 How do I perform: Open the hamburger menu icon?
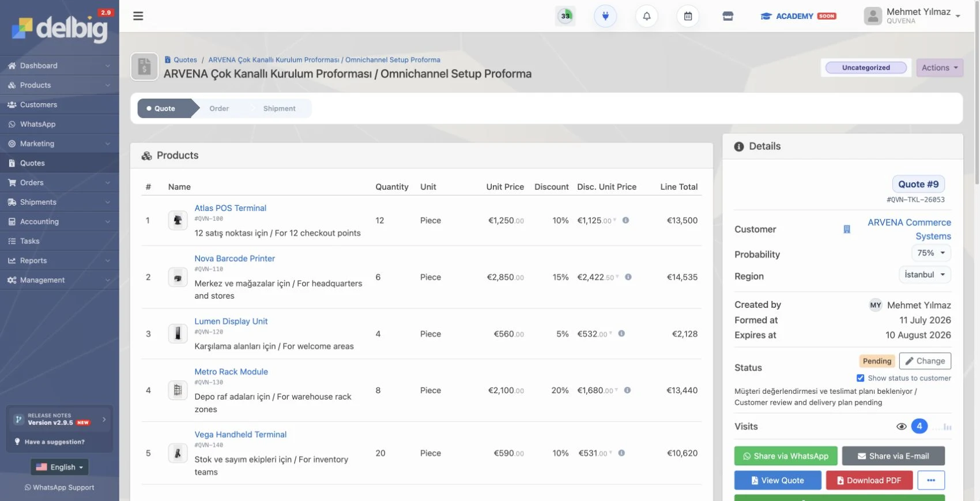click(x=138, y=16)
